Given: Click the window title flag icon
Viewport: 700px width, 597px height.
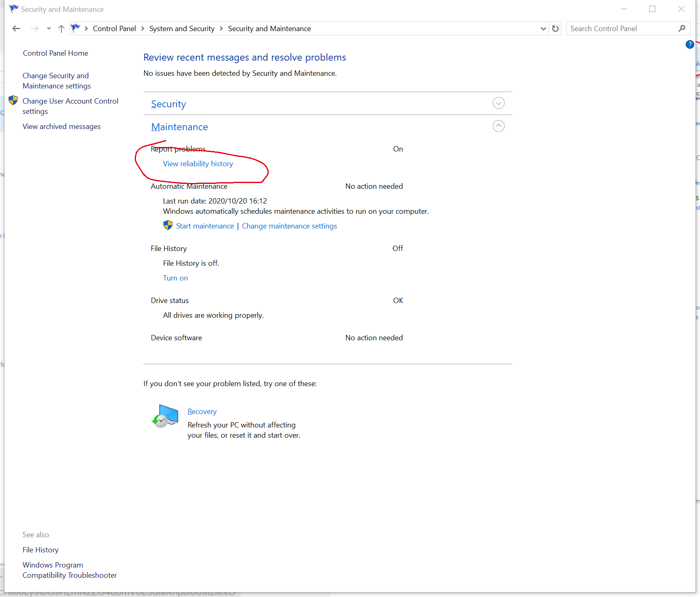Looking at the screenshot, I should [14, 9].
